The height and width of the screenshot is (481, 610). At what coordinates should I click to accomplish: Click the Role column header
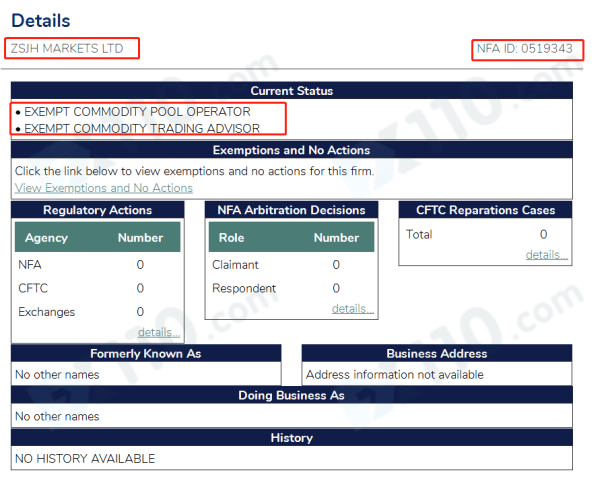tap(231, 237)
